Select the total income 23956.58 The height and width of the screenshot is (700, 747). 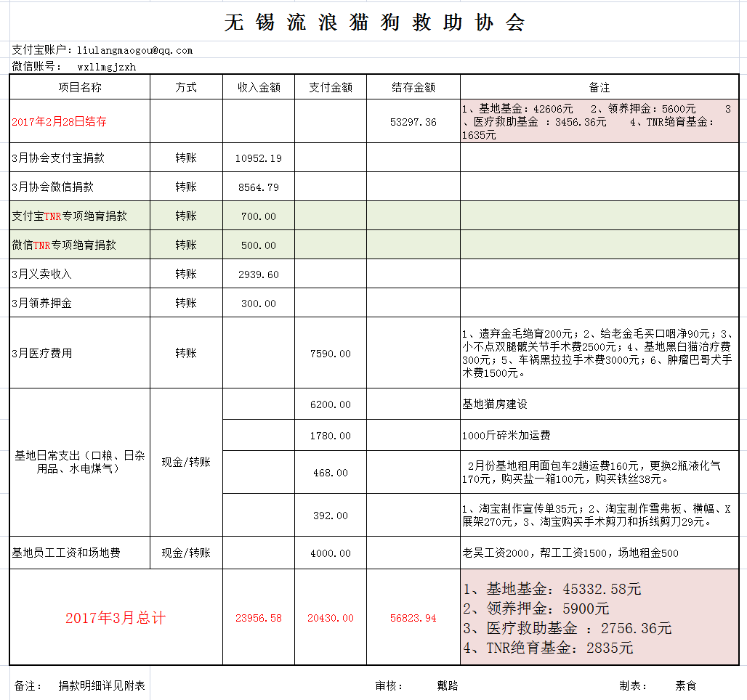259,618
